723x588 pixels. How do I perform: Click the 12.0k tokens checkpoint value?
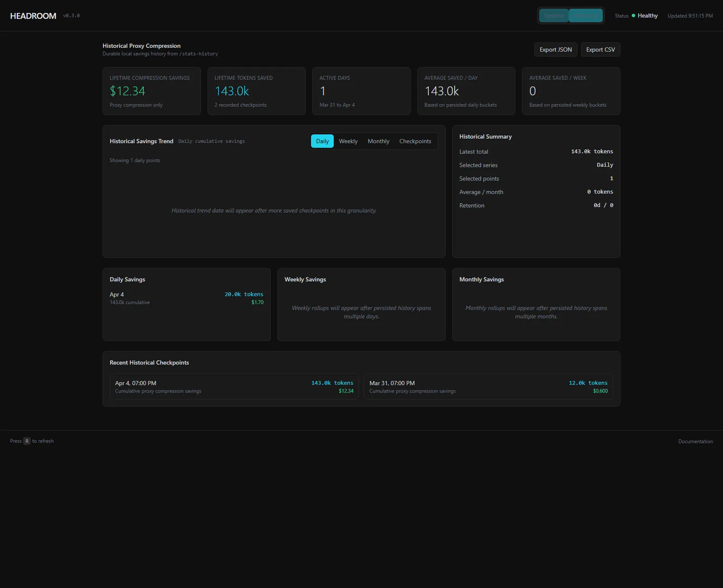(588, 383)
